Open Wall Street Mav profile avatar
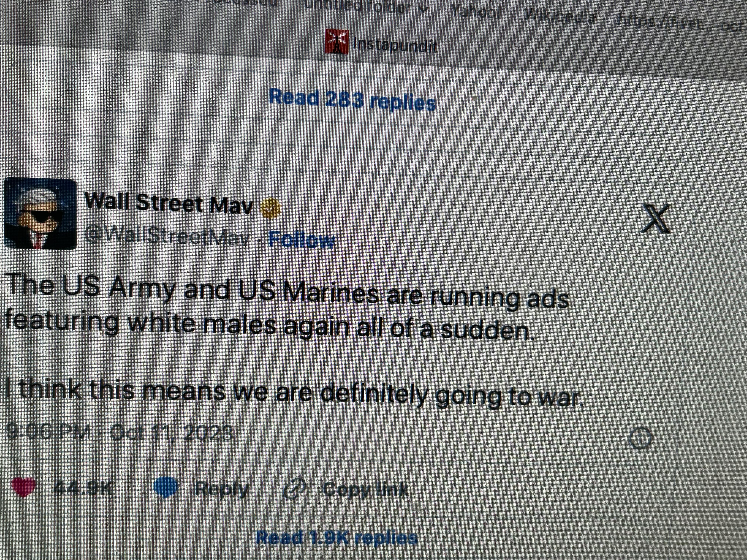Viewport: 747px width, 560px height. (40, 214)
